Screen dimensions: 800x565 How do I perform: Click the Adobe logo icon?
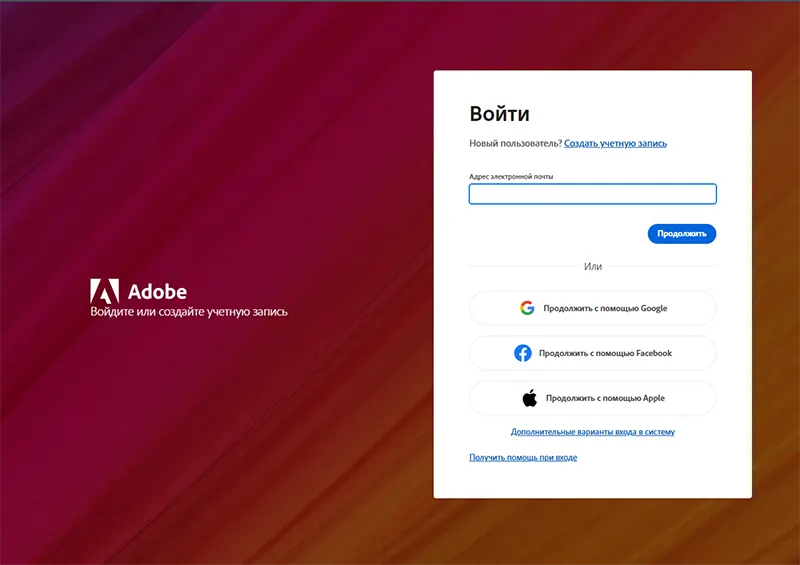pos(104,291)
